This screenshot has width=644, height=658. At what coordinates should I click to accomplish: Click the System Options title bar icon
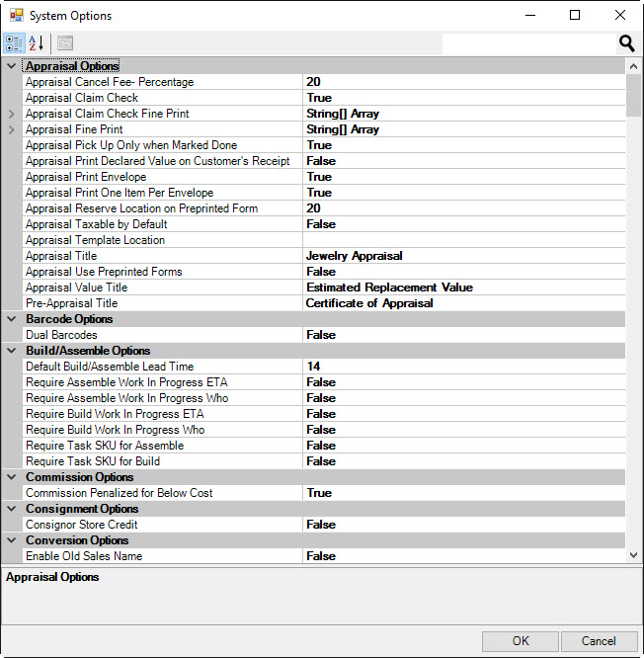[16, 16]
